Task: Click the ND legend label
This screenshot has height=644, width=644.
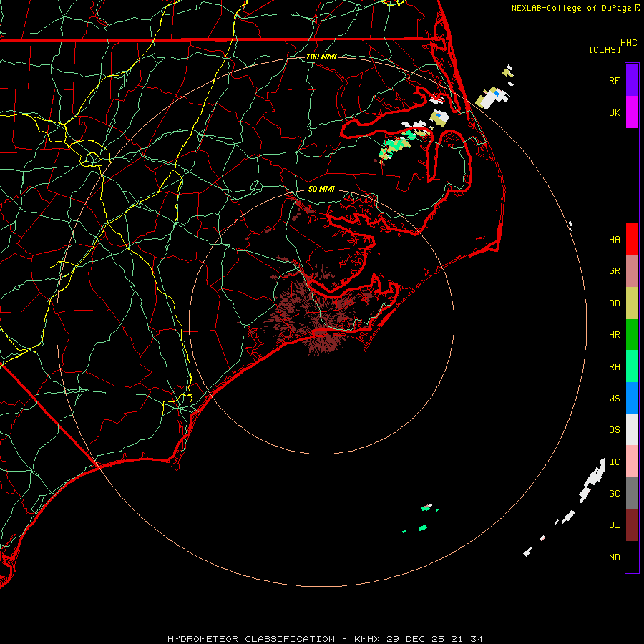Action: click(614, 557)
